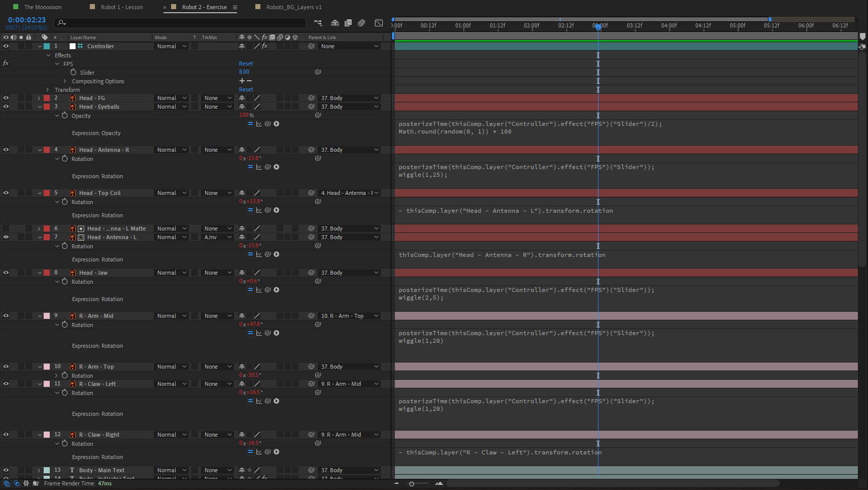Click the teal label color of Controller layer
Screen dimensions: 868x490
pyautogui.click(x=47, y=46)
